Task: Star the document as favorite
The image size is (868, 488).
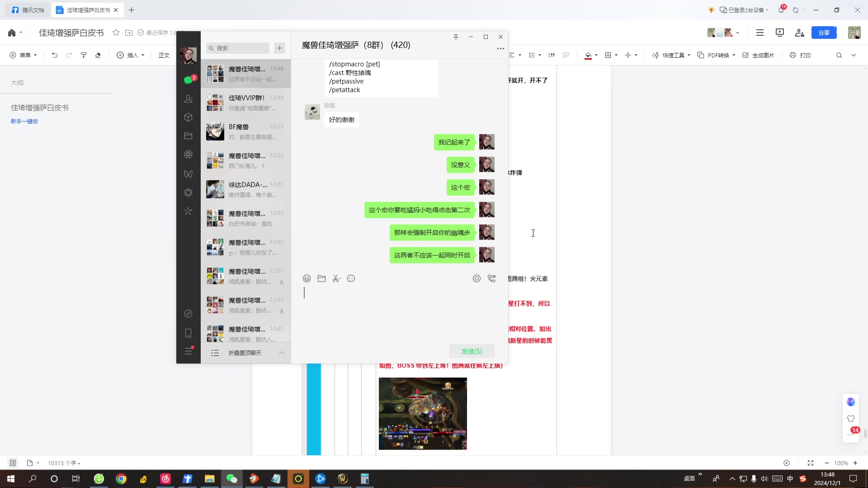Action: 116,33
